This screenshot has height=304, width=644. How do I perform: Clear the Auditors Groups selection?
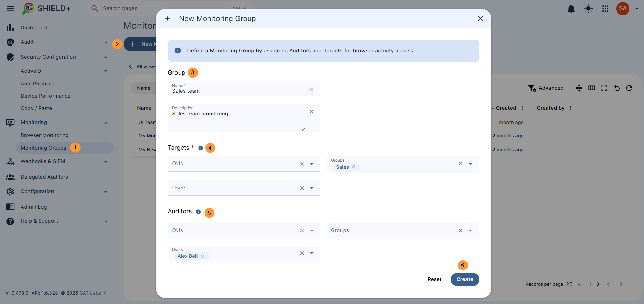point(460,231)
